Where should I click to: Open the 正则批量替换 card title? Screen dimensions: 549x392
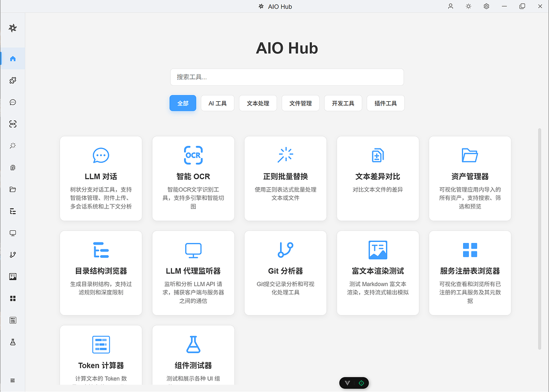(285, 177)
